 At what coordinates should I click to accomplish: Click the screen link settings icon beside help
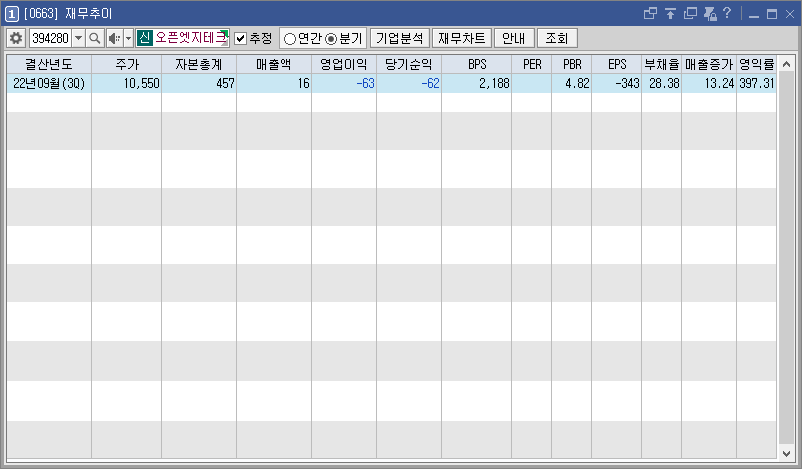click(x=710, y=14)
